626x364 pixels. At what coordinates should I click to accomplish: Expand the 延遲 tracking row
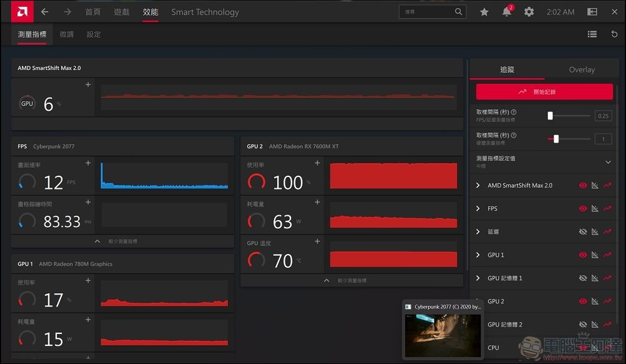click(478, 231)
